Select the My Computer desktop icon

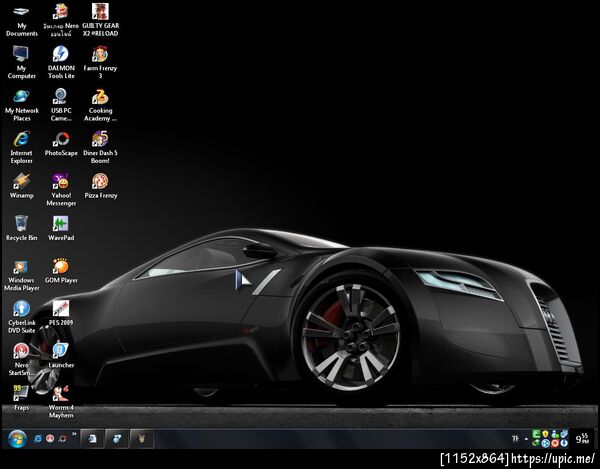21,62
